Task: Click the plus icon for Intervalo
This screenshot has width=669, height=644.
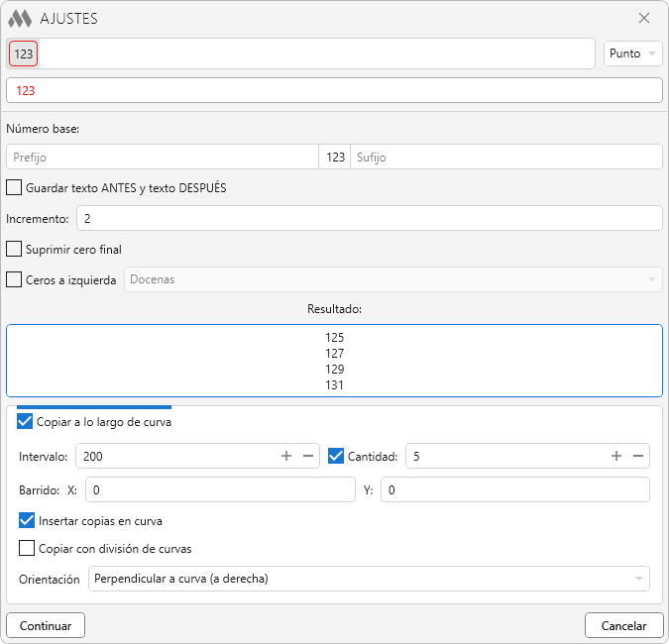Action: tap(286, 457)
